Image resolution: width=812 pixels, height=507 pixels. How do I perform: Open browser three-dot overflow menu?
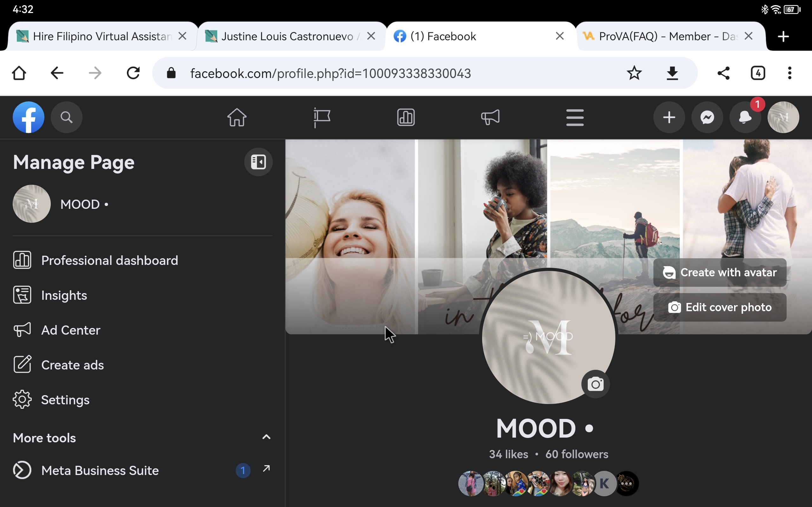pos(789,73)
